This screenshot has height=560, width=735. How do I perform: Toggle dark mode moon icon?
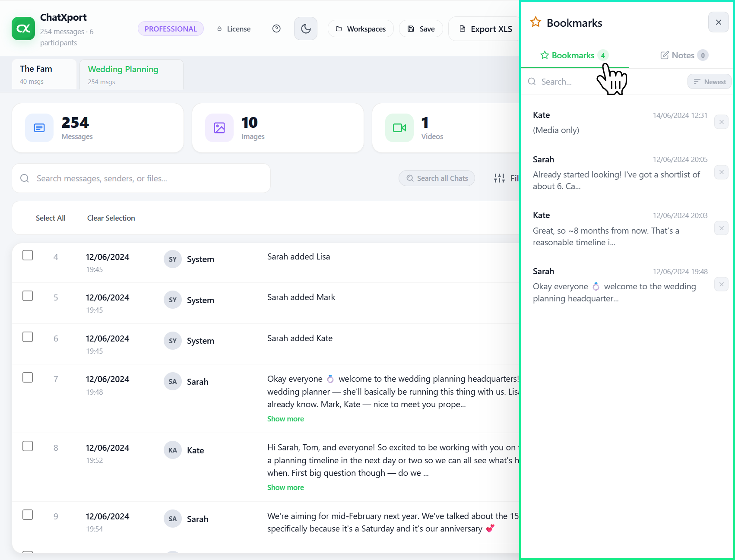(306, 28)
